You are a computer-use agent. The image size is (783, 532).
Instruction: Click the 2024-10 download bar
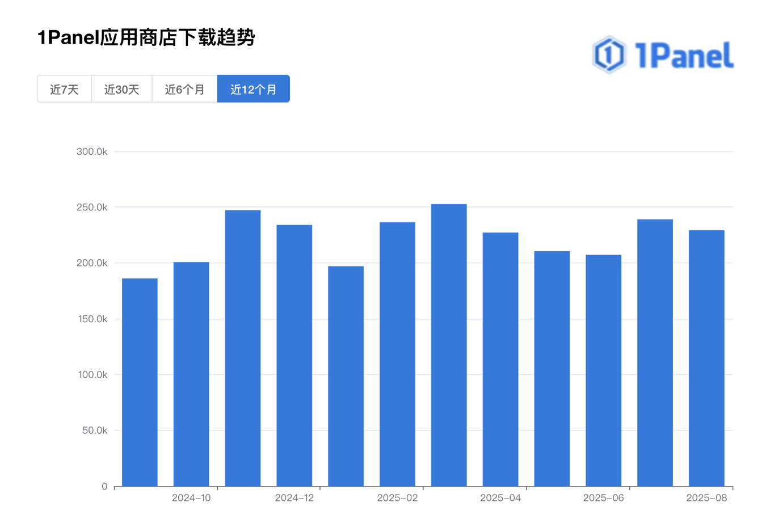191,374
